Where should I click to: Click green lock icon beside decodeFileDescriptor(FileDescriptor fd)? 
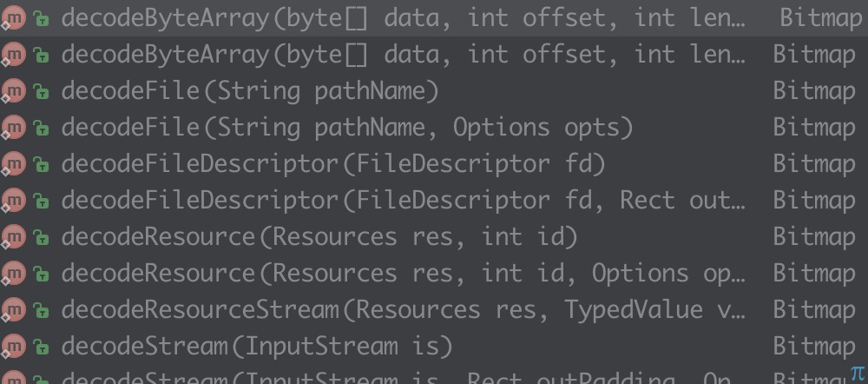pos(40,165)
